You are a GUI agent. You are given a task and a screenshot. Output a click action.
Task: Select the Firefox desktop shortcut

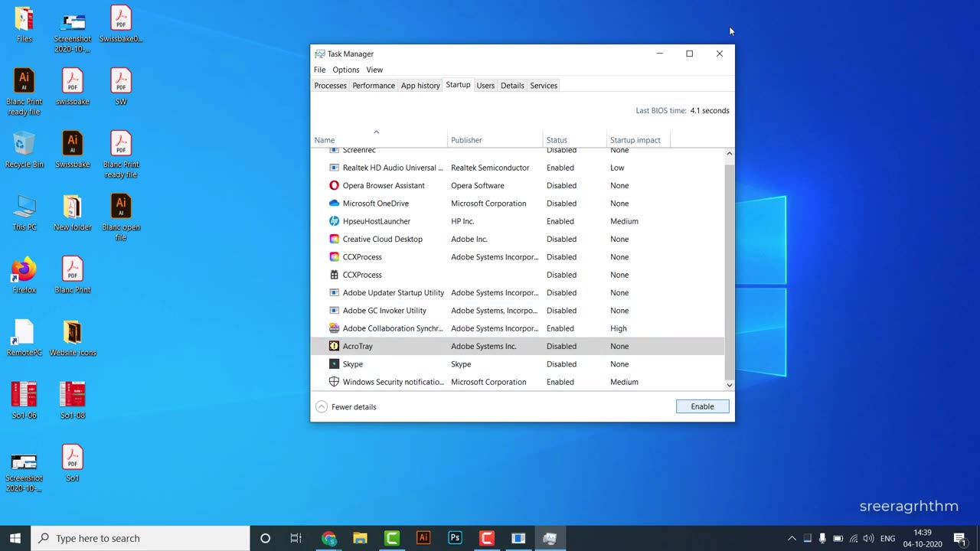[24, 275]
